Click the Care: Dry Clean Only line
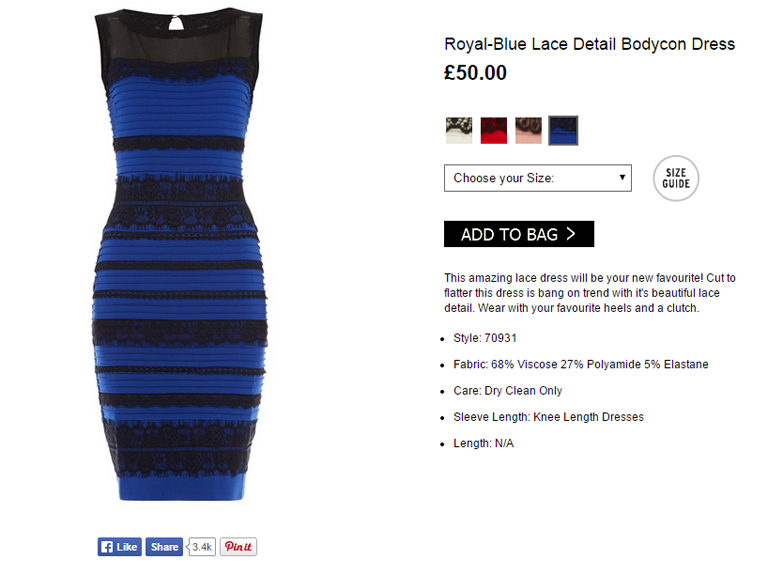This screenshot has width=768, height=575. [x=507, y=391]
